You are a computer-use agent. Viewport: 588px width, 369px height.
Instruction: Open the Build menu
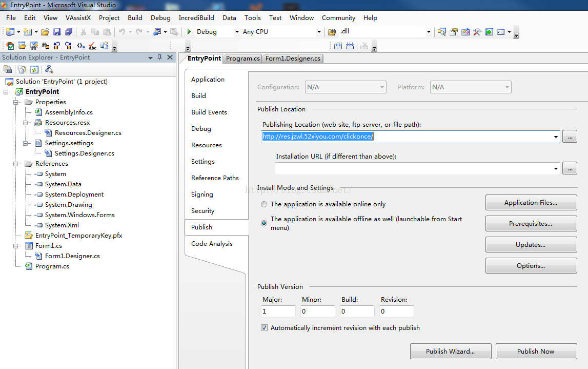click(135, 17)
